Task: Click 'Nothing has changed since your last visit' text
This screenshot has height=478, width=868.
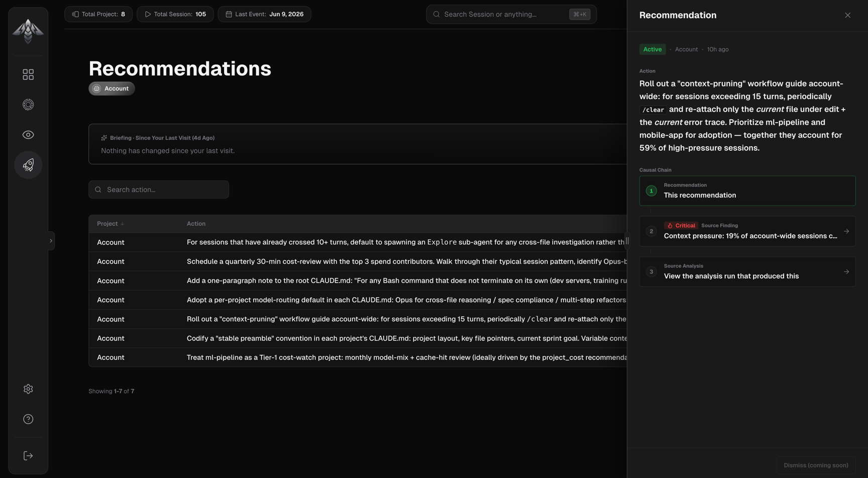Action: (168, 151)
